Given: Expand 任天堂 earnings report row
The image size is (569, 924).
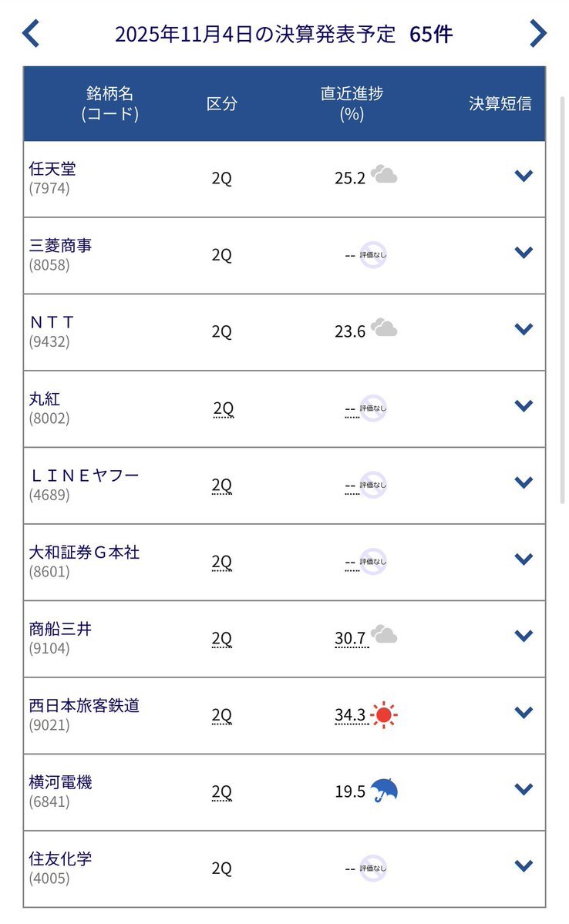Looking at the screenshot, I should pyautogui.click(x=524, y=176).
